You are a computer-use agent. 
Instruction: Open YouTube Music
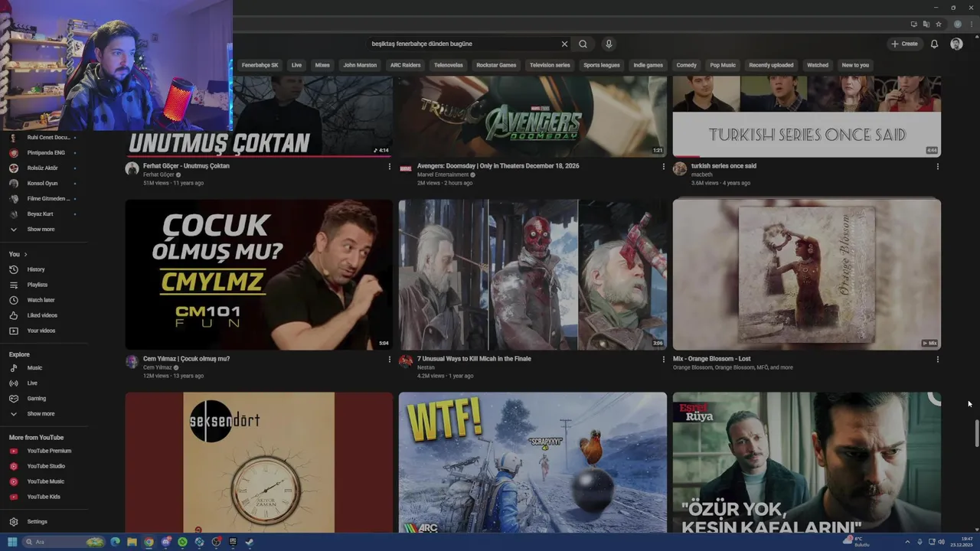click(45, 481)
